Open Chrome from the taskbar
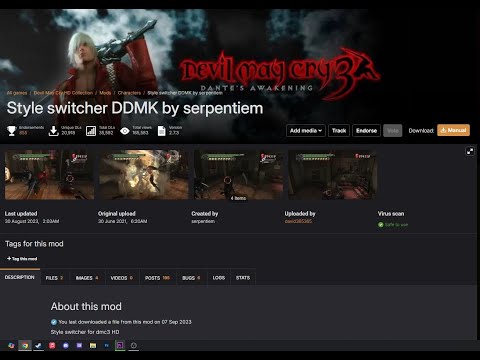 pyautogui.click(x=25, y=345)
